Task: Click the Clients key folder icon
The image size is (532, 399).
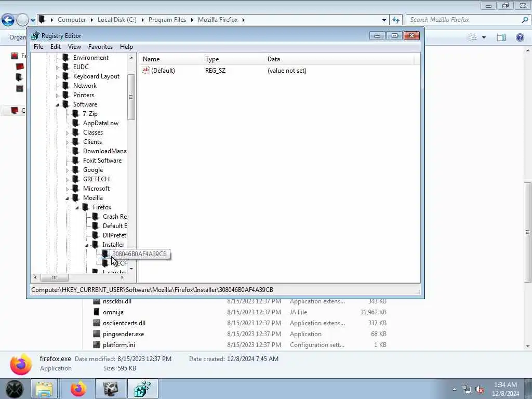Action: tap(76, 141)
